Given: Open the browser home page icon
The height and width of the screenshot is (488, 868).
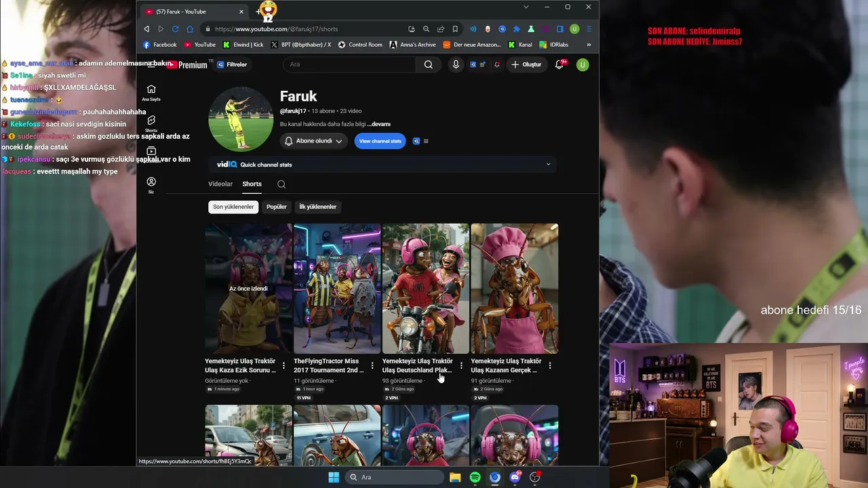Looking at the screenshot, I should [x=190, y=29].
